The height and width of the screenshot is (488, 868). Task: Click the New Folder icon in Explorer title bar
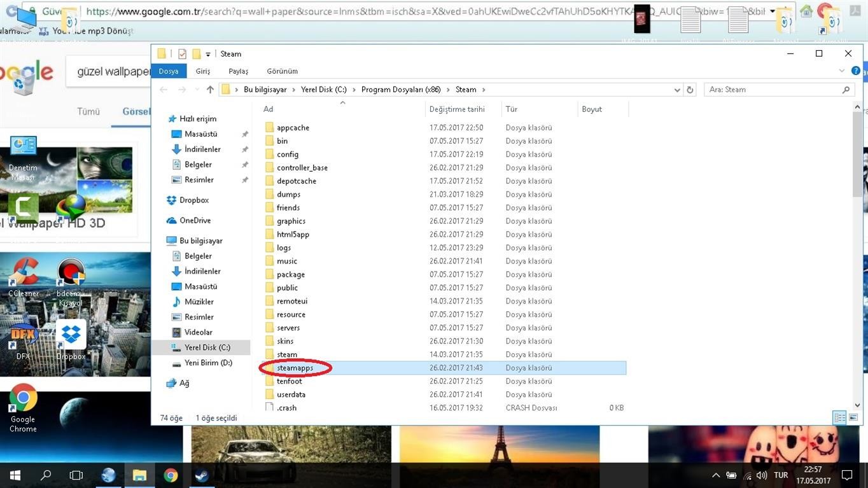197,54
